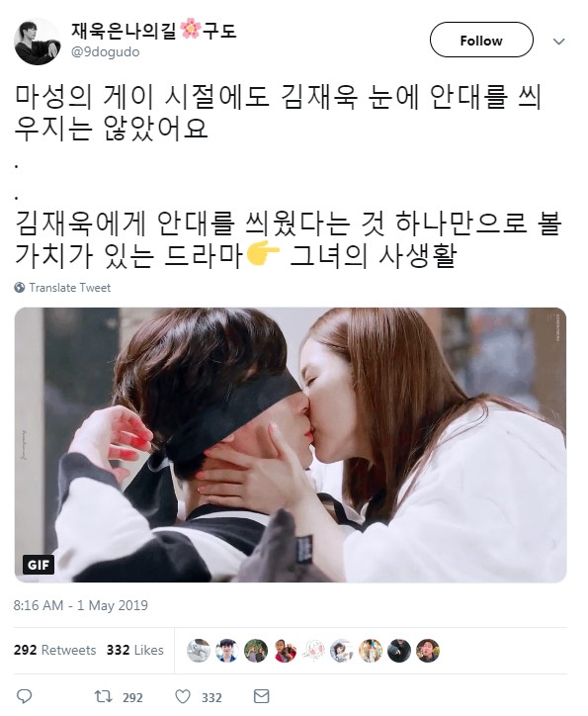Click the second liker avatar in the row
588x716 pixels.
227,651
